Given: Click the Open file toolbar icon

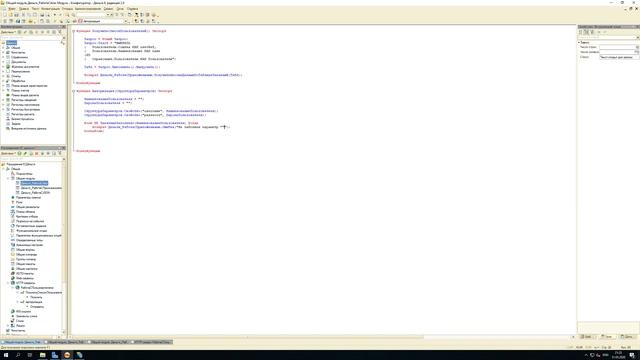Looking at the screenshot, I should tap(11, 15).
